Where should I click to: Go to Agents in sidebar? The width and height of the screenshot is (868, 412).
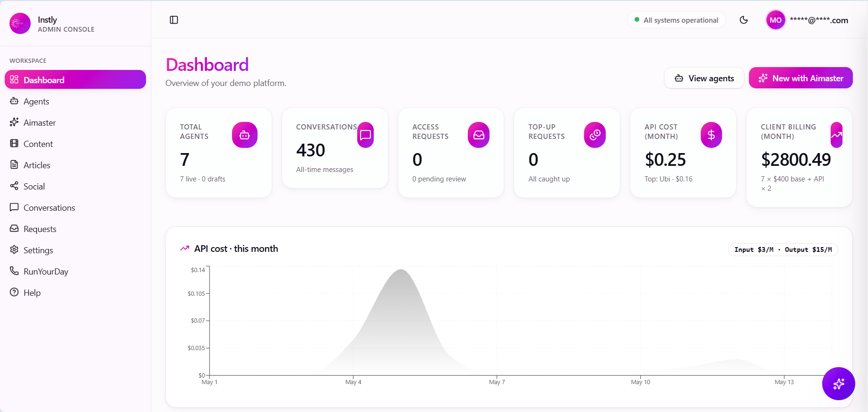click(x=75, y=101)
